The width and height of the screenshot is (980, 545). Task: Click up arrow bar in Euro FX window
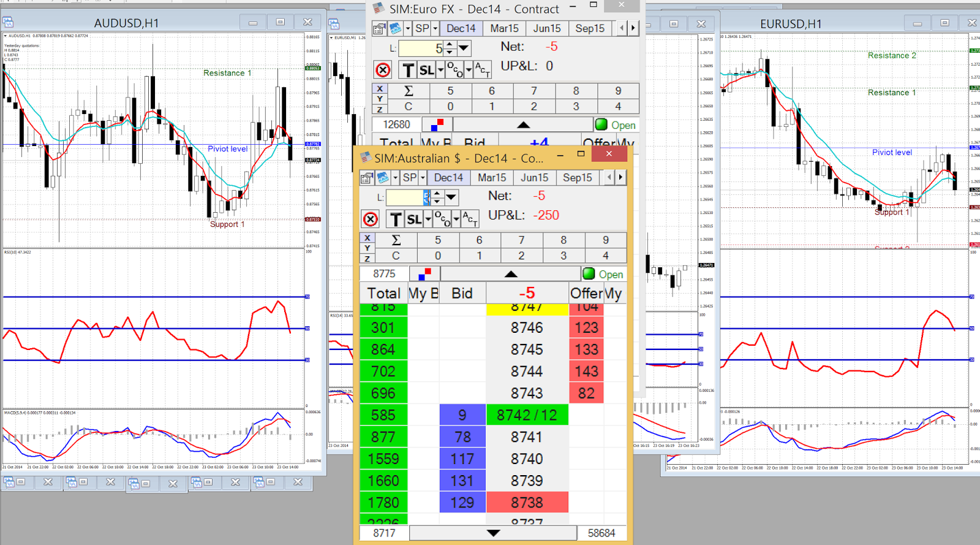(x=523, y=124)
